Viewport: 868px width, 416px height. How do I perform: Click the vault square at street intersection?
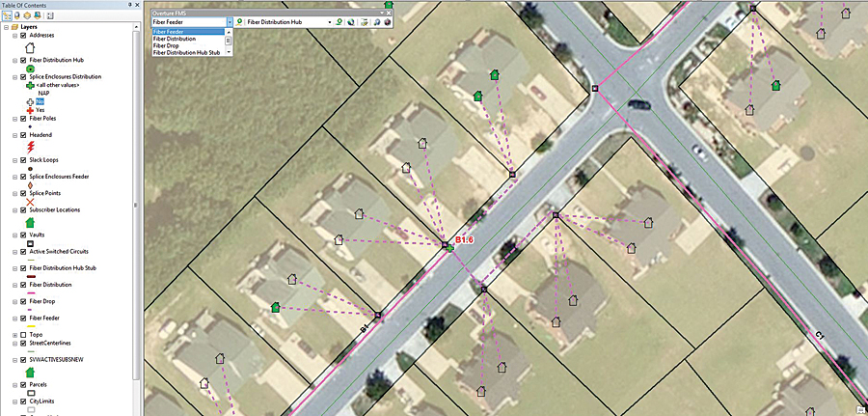(595, 88)
